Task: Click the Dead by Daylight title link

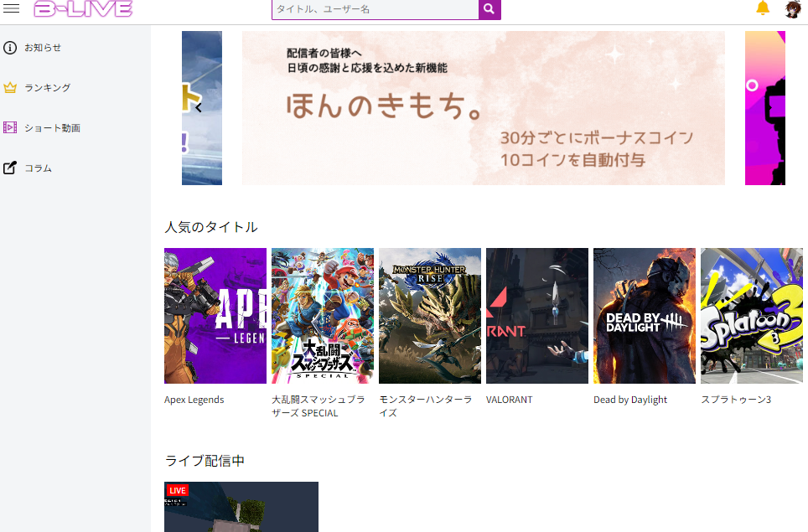Action: [630, 400]
